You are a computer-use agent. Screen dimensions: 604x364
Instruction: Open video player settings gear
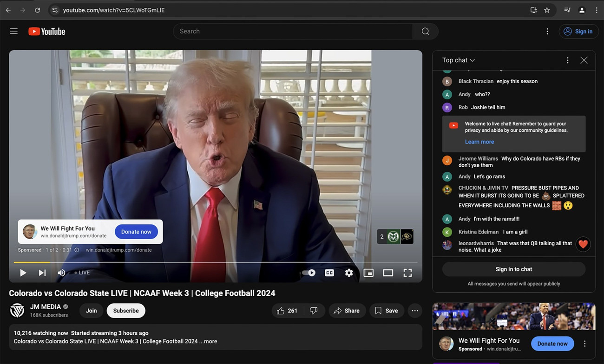pyautogui.click(x=349, y=273)
